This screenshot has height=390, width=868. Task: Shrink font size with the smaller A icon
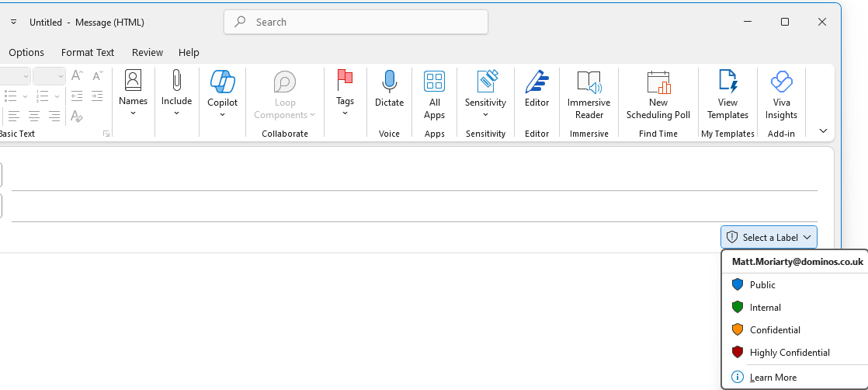(x=98, y=76)
